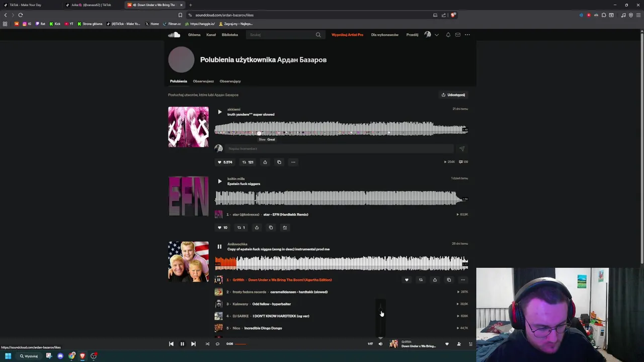644x362 pixels.
Task: Play the koltin mills playlist
Action: tap(219, 181)
